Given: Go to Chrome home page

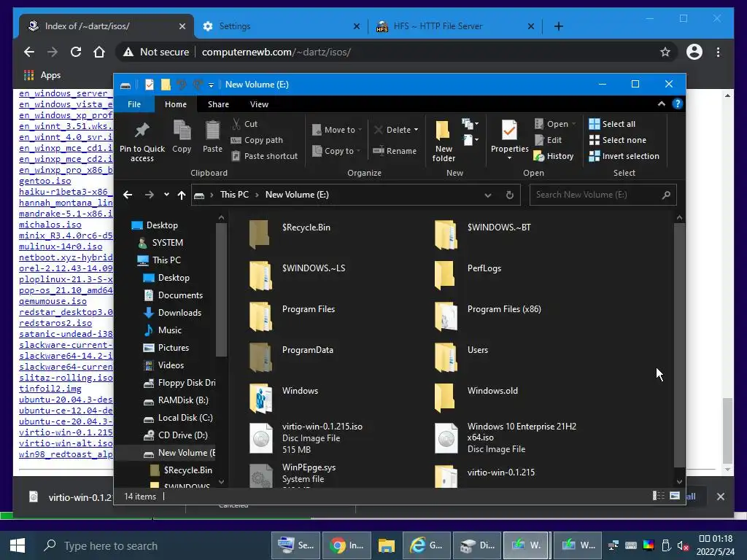Looking at the screenshot, I should [x=99, y=52].
